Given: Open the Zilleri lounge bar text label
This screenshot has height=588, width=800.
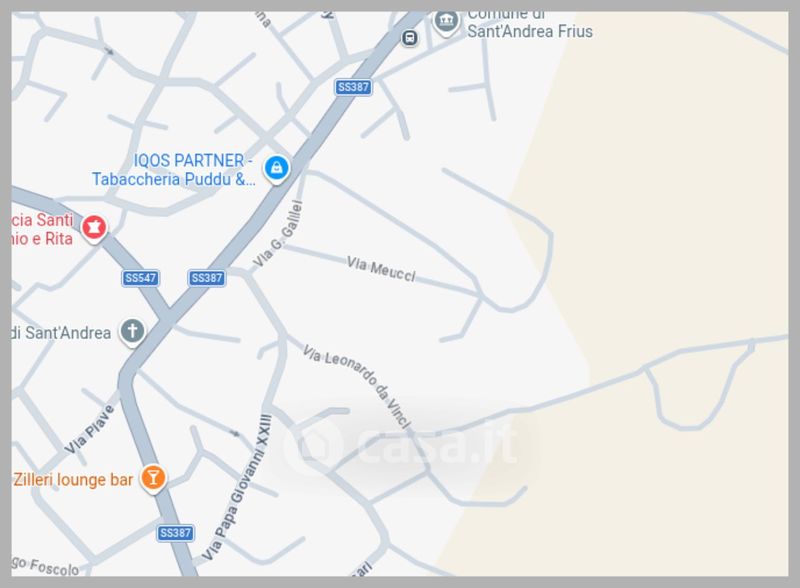Looking at the screenshot, I should click(x=73, y=480).
